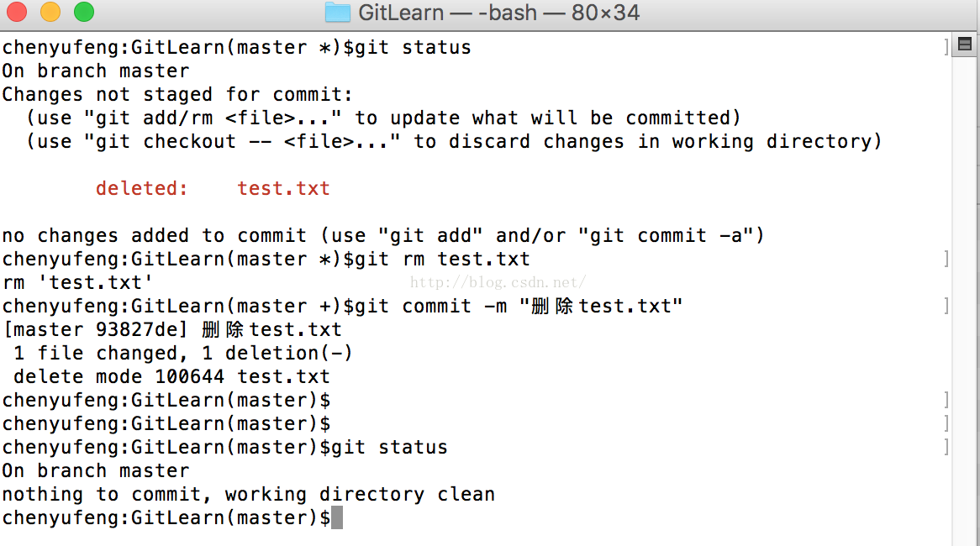Click the red test.txt filename
Image resolution: width=980 pixels, height=546 pixels.
(x=283, y=189)
